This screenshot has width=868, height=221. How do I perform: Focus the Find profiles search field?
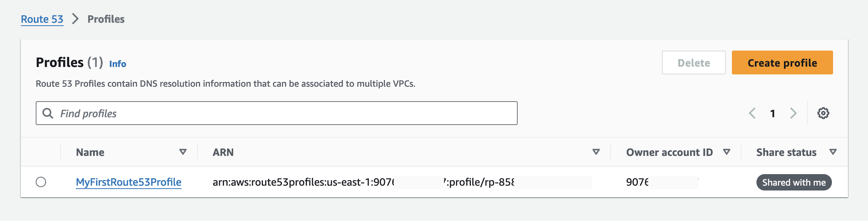(x=276, y=113)
